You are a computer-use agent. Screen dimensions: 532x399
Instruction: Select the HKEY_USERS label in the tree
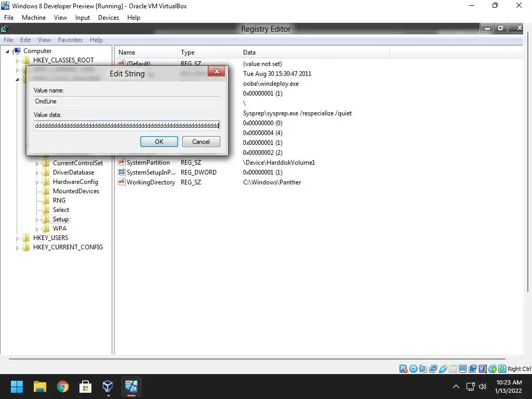(50, 238)
